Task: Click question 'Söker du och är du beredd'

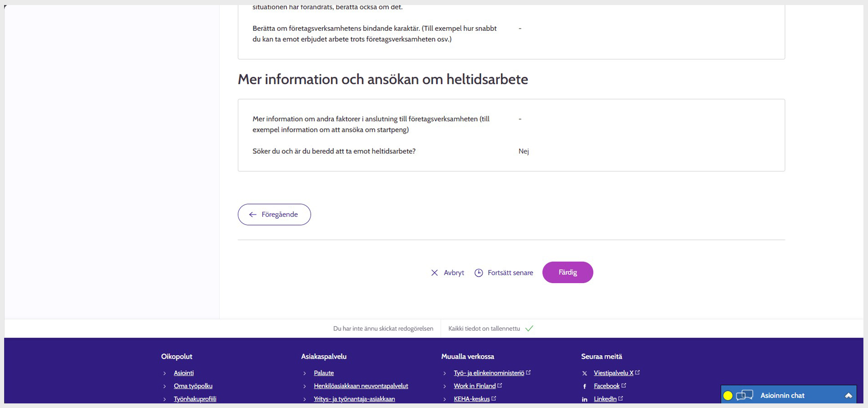Action: tap(334, 151)
